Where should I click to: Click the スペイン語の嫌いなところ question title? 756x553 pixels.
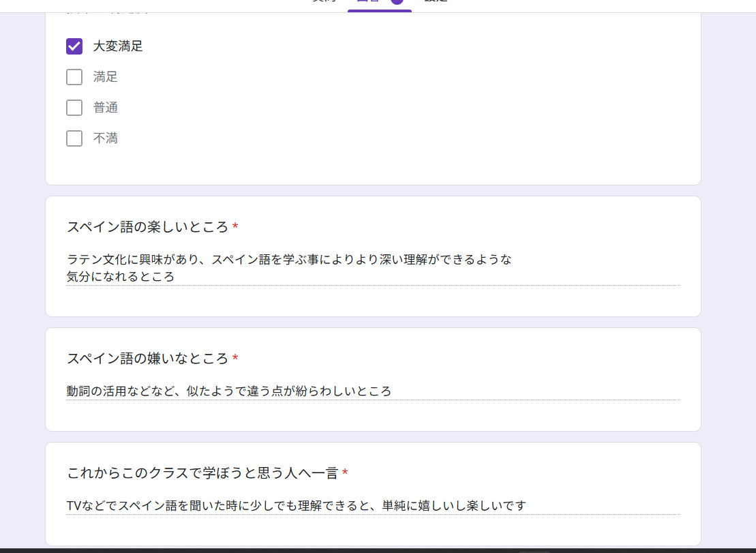[147, 359]
